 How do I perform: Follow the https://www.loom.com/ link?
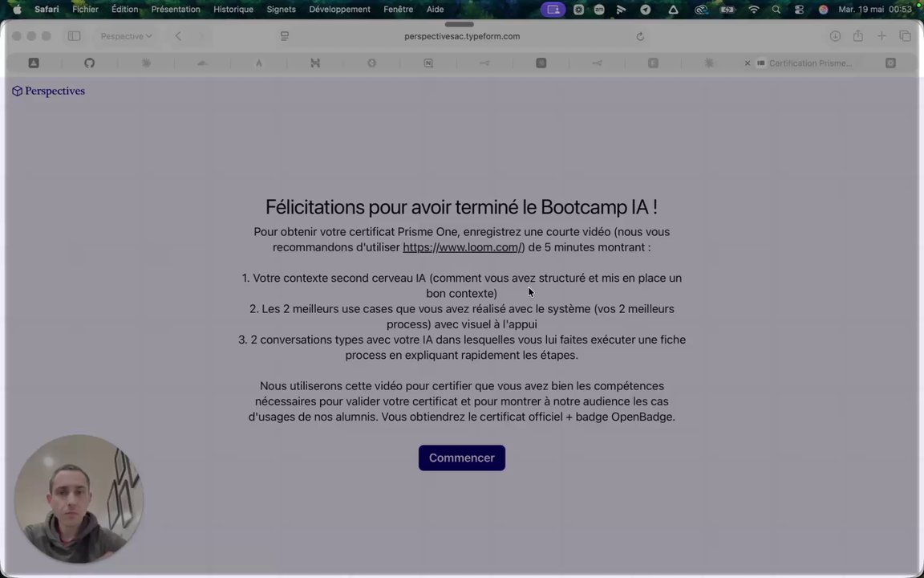click(x=462, y=247)
